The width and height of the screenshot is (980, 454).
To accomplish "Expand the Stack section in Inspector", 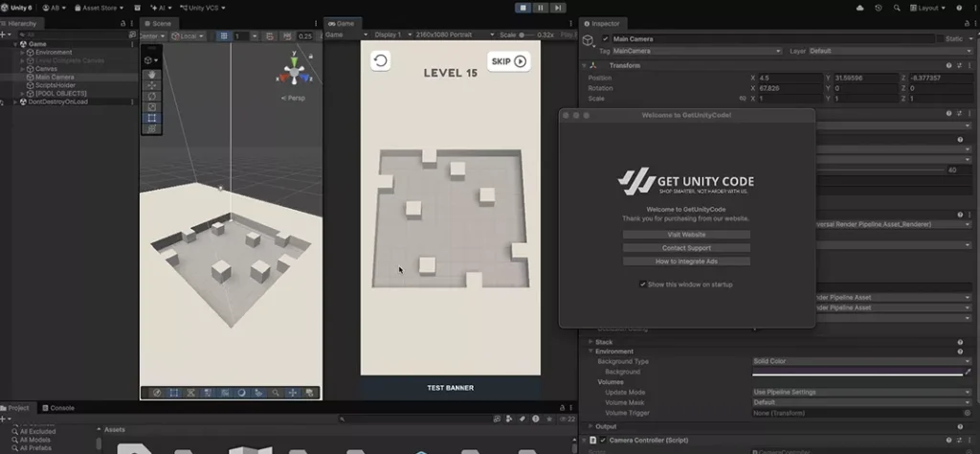I will [x=590, y=342].
